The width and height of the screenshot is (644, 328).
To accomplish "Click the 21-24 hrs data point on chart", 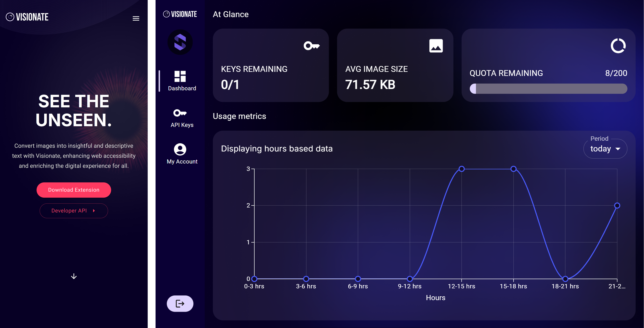I will (617, 205).
